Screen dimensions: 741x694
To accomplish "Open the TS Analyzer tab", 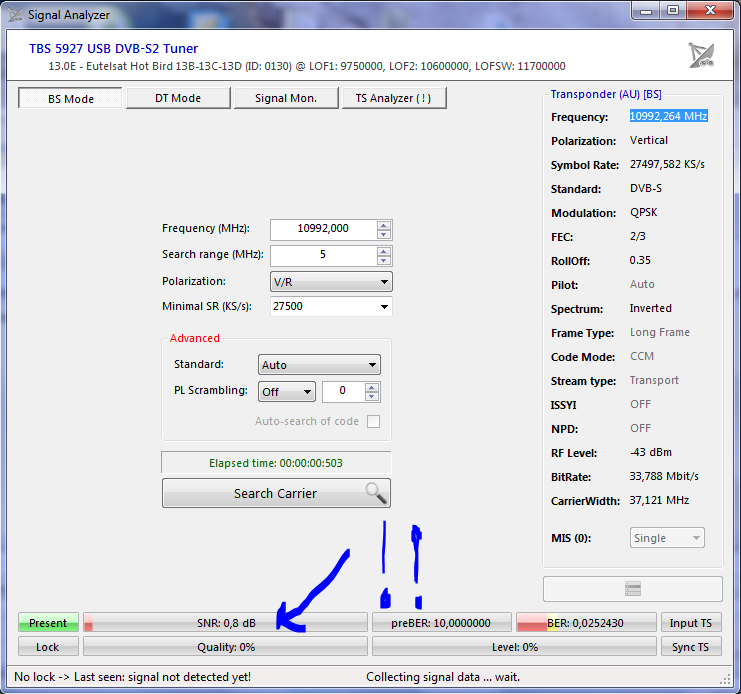I will coord(393,98).
